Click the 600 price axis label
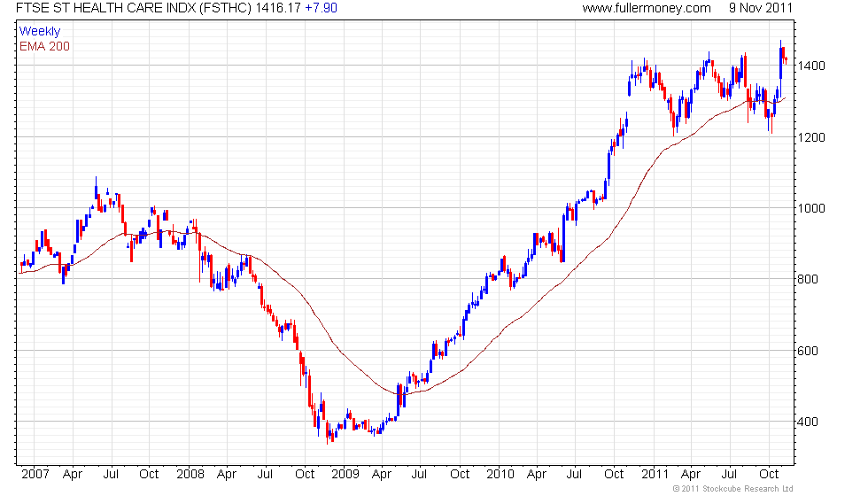The image size is (868, 496). point(808,351)
